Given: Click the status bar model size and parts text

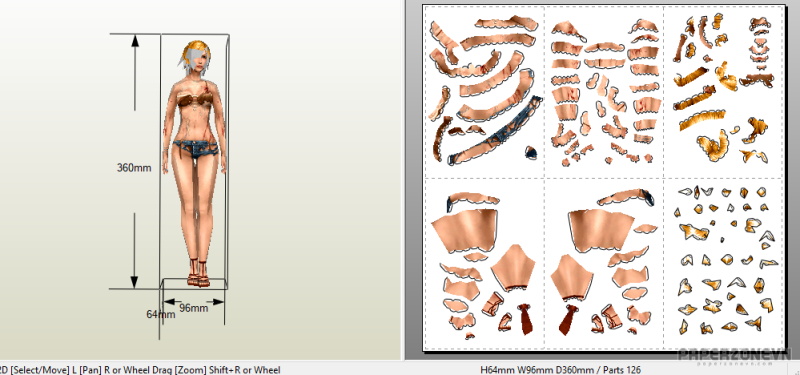Looking at the screenshot, I should pyautogui.click(x=560, y=370).
